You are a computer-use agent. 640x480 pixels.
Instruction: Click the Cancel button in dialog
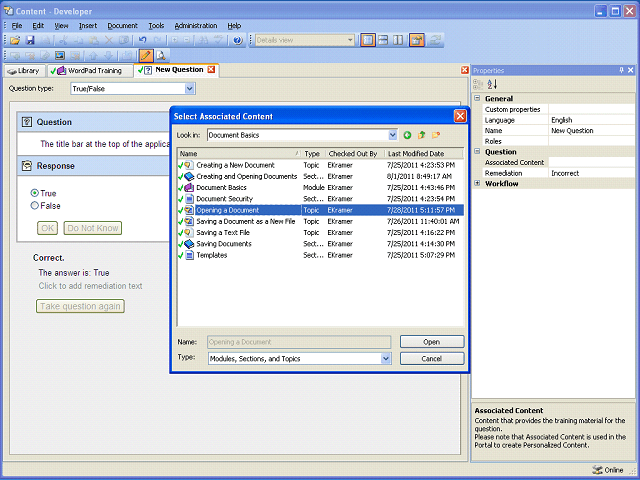point(432,359)
